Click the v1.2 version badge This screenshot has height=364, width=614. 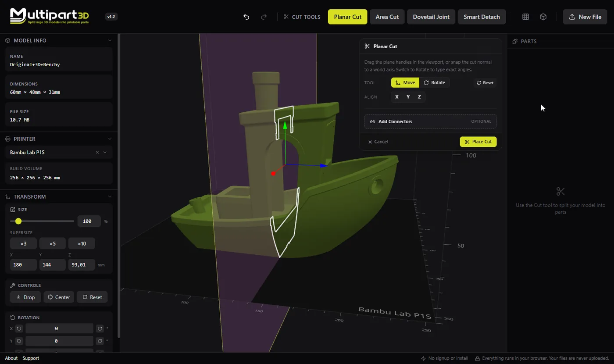pyautogui.click(x=111, y=17)
